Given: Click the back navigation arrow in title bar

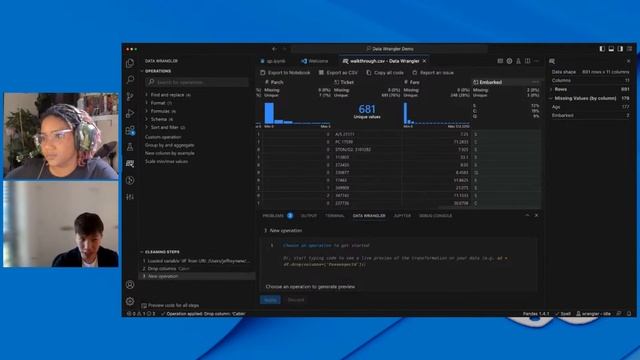Looking at the screenshot, I should click(x=274, y=49).
